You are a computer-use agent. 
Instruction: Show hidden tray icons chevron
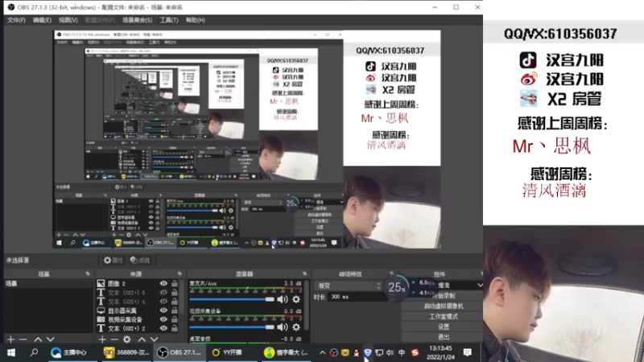coord(323,352)
